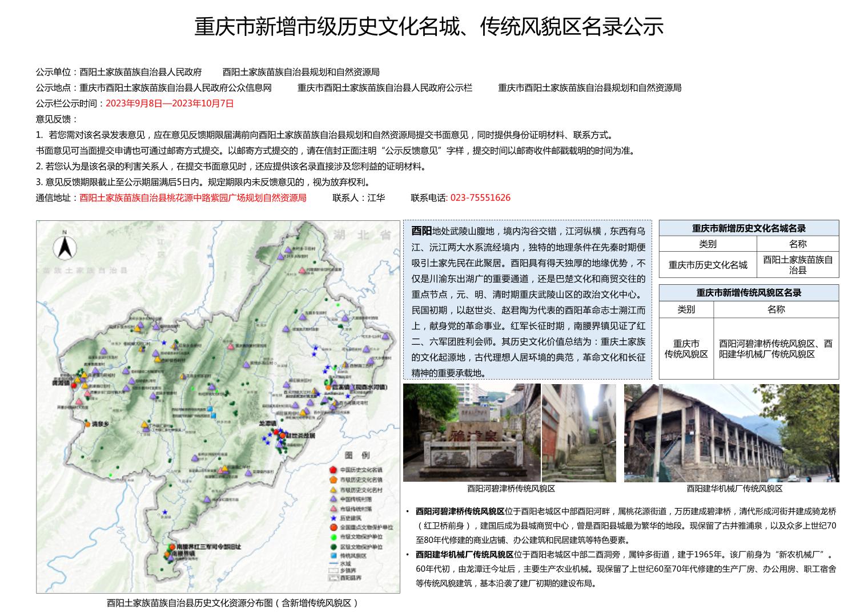Click the pink triangle icon in the legend

click(333, 508)
